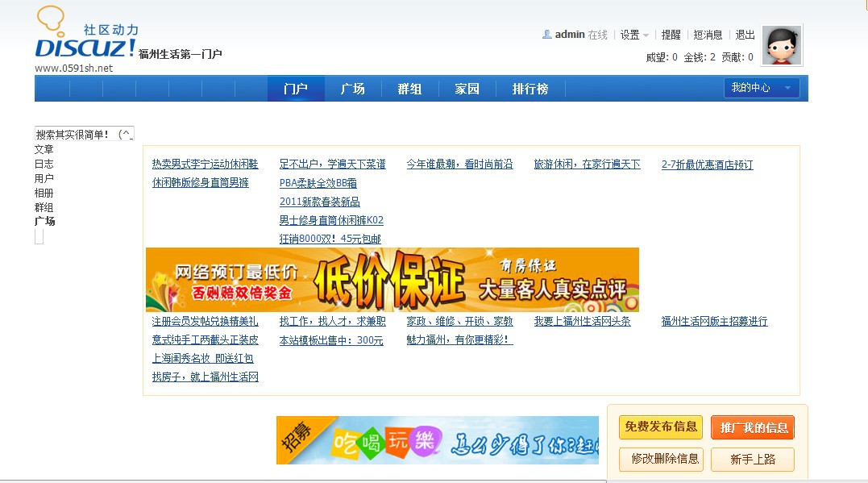Viewport: 868px width, 483px height.
Task: Open link 狂销8000双！45元包邮
Action: 330,239
